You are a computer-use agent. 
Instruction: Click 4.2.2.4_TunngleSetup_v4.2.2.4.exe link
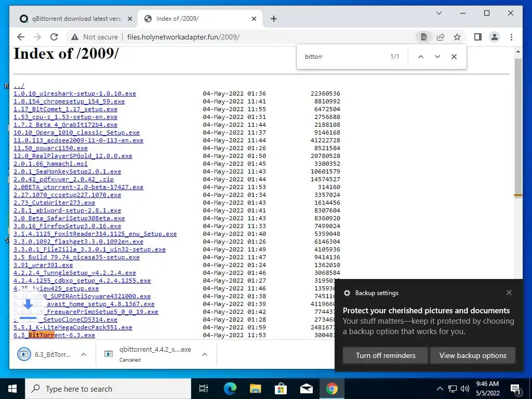[75, 273]
